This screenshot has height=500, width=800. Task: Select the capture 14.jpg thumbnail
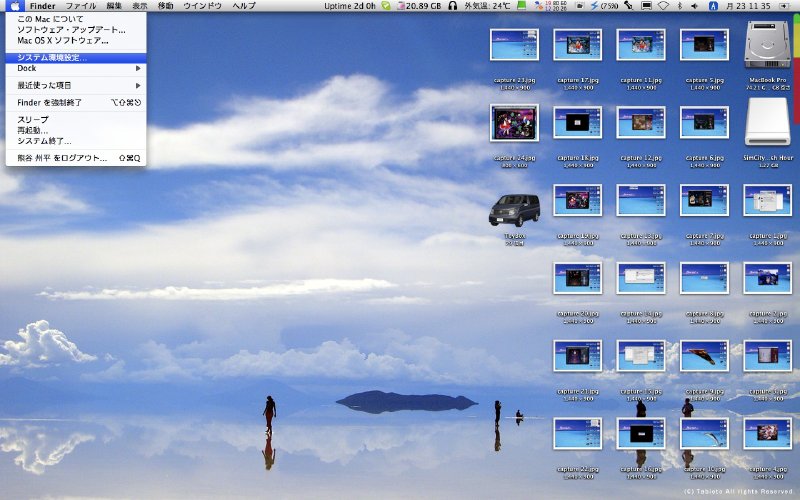(641, 278)
